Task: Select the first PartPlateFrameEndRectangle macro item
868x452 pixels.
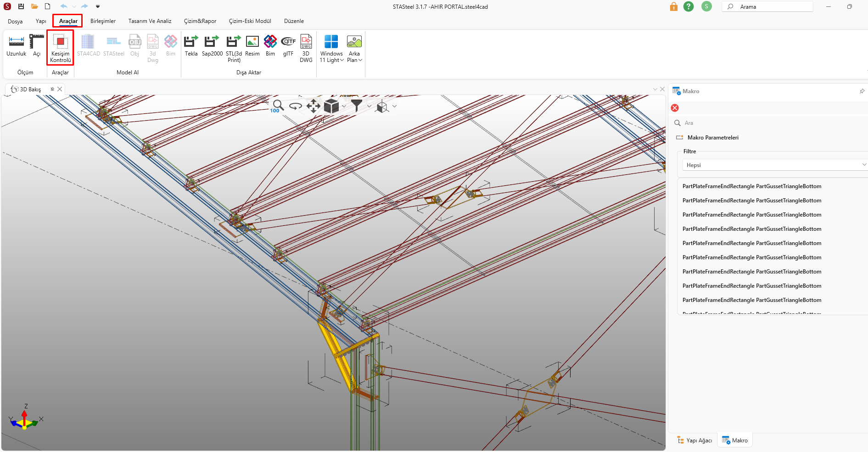Action: (751, 186)
